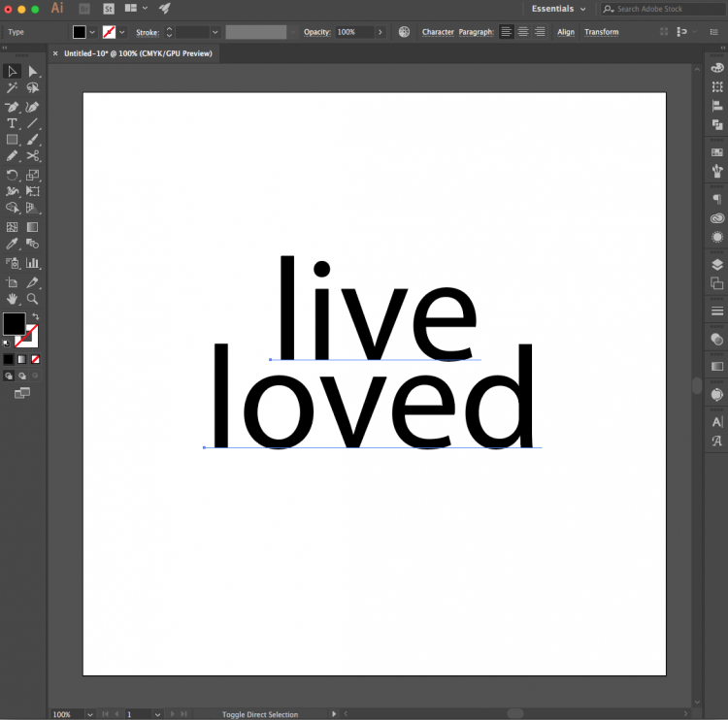The height and width of the screenshot is (720, 728).
Task: Select the Type tool
Action: click(x=12, y=123)
